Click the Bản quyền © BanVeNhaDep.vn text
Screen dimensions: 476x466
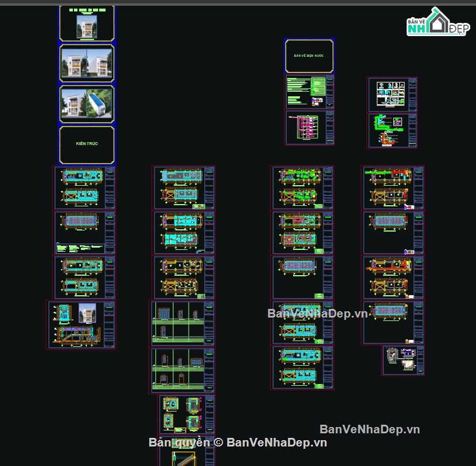click(237, 442)
